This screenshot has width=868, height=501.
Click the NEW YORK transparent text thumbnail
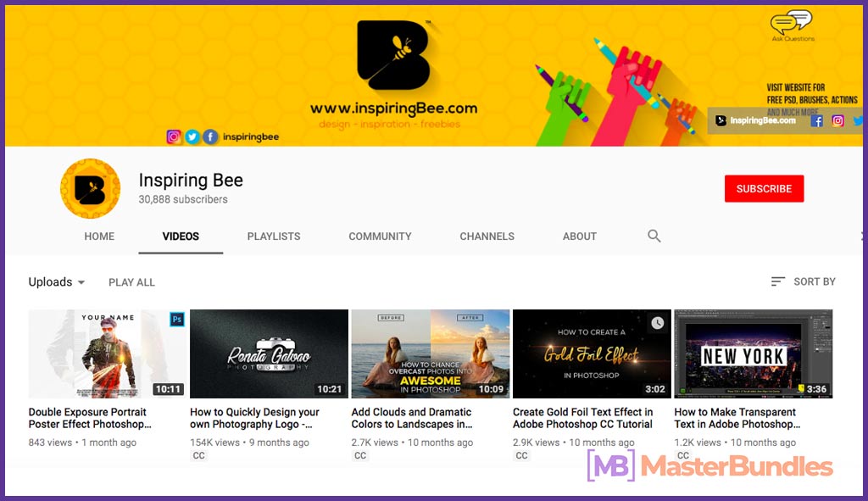(753, 353)
